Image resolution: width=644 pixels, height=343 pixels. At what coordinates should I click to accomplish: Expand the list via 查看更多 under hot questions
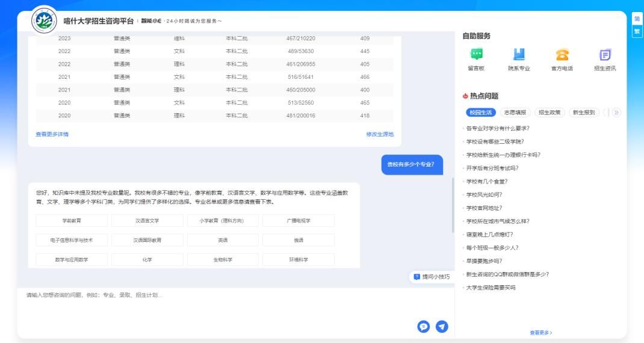point(540,332)
